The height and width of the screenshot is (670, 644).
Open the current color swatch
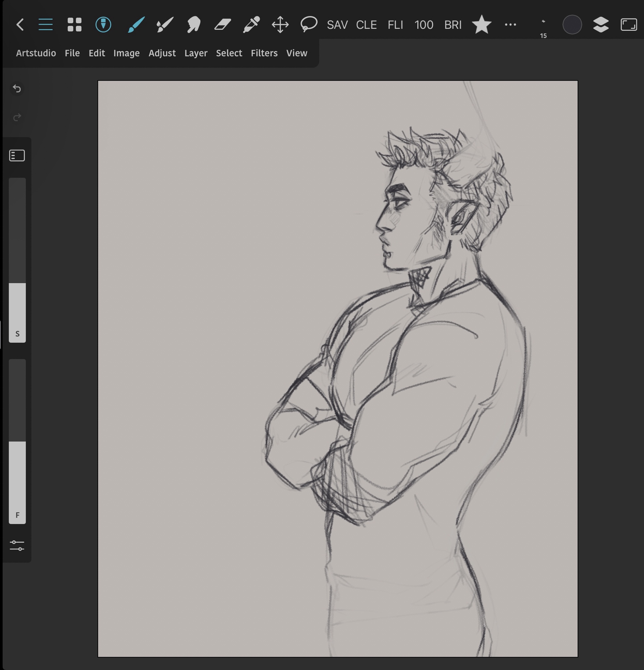(x=572, y=24)
